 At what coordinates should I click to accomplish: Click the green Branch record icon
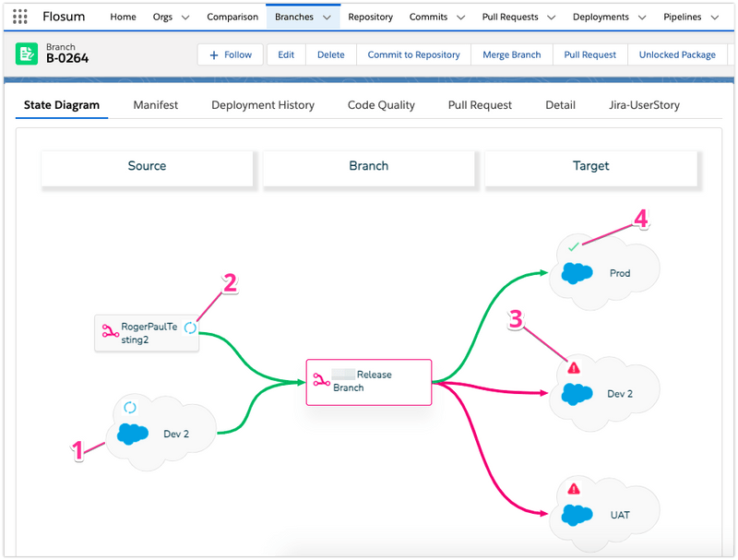(x=27, y=54)
